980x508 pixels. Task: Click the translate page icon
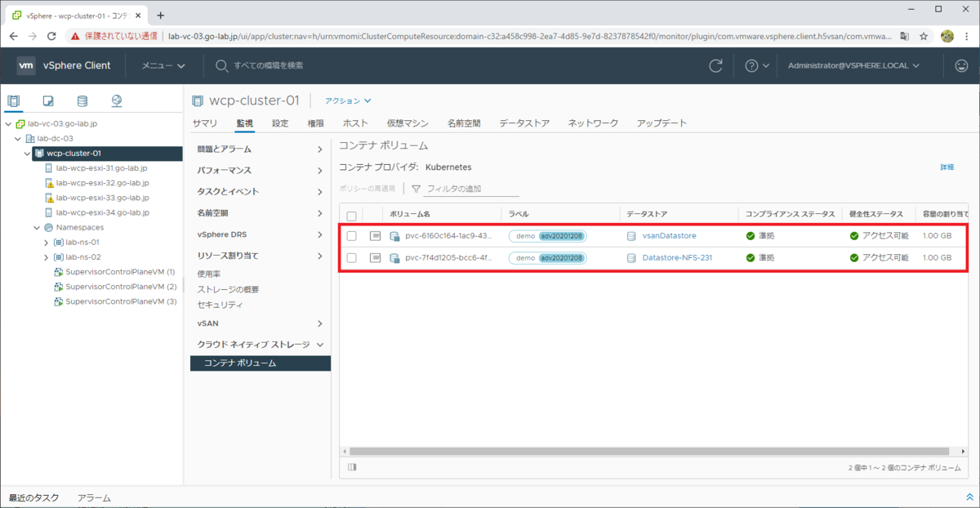click(x=905, y=36)
